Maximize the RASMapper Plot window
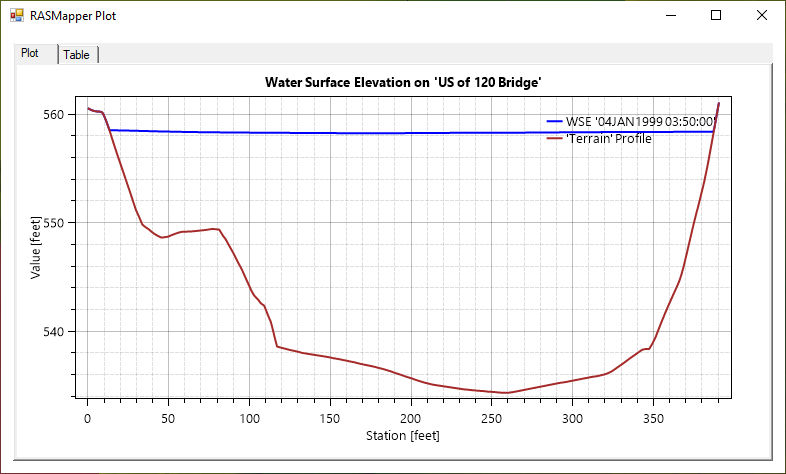 (x=716, y=16)
